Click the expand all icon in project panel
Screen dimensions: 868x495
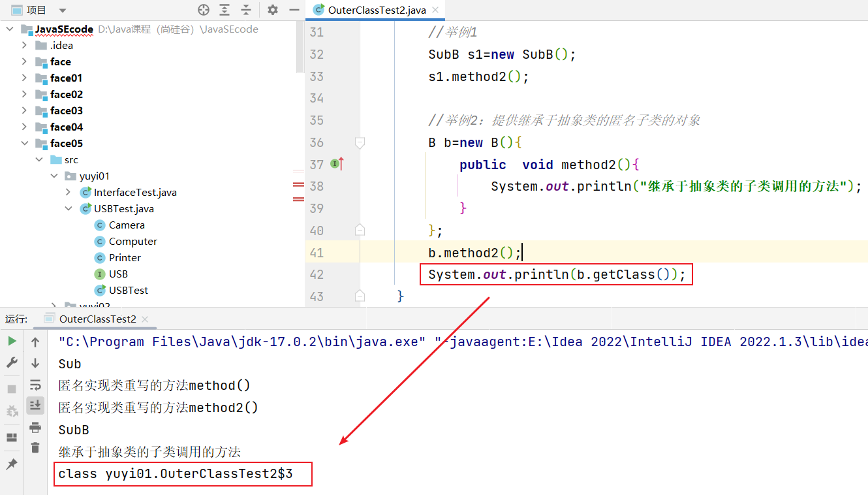[x=225, y=10]
